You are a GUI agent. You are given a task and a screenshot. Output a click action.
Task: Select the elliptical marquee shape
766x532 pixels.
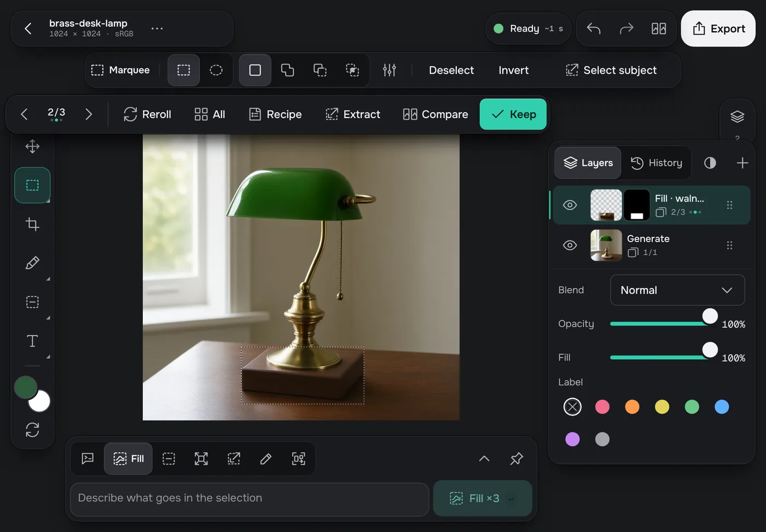point(216,70)
